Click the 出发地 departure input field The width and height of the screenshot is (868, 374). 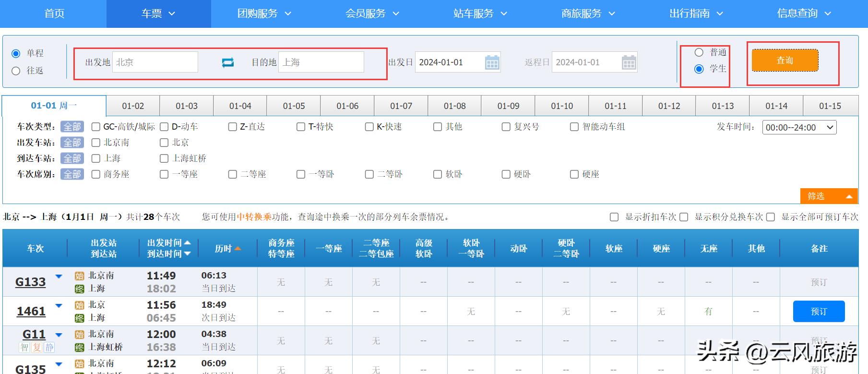point(155,62)
